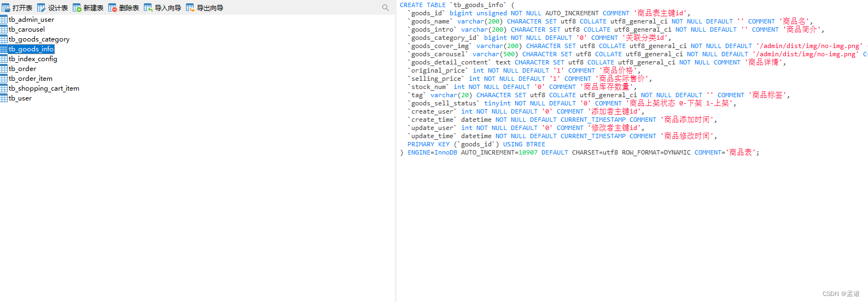868x302 pixels.
Task: Click table icon beside tb_order
Action: 4,69
